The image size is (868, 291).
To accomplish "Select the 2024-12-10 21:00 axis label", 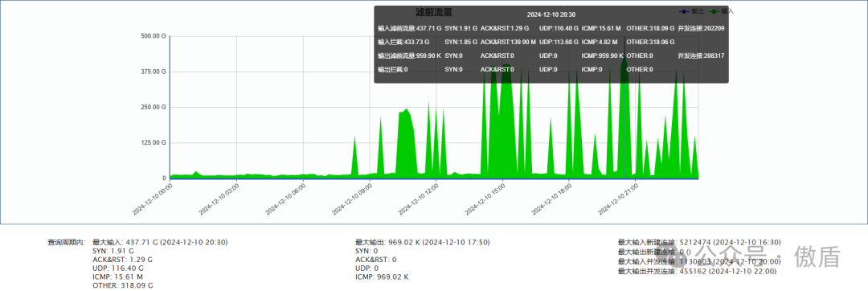I will tap(618, 199).
